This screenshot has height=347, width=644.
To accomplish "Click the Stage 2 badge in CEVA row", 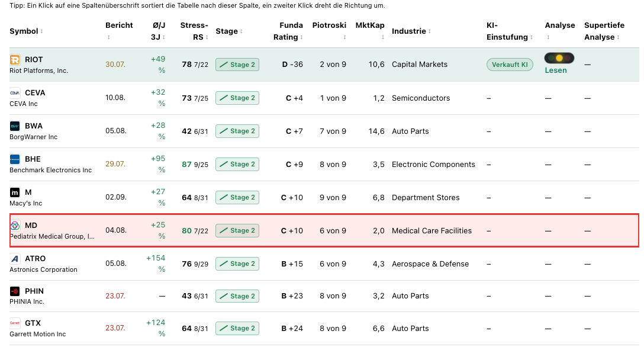I will point(237,98).
